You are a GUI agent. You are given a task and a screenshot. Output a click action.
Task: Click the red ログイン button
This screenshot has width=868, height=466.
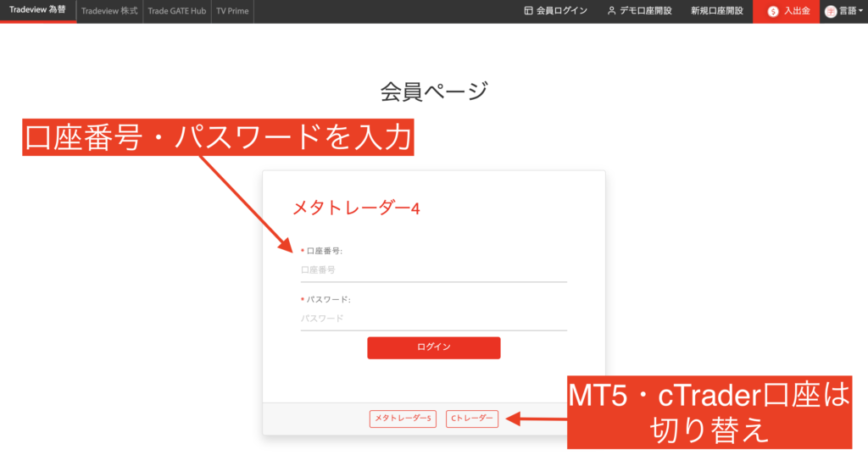[433, 347]
